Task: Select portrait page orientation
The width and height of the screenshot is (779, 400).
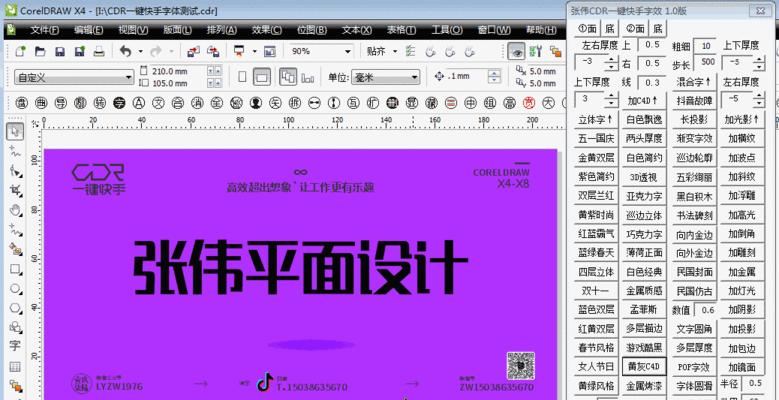Action: (242, 77)
